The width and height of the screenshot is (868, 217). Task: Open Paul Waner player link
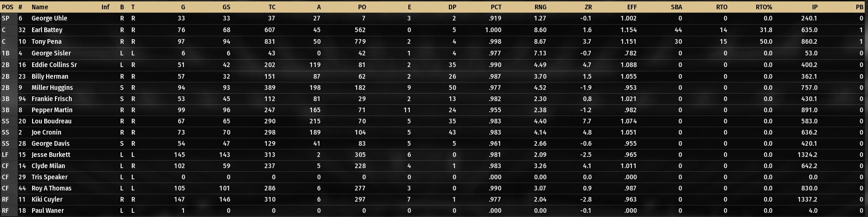coord(47,210)
